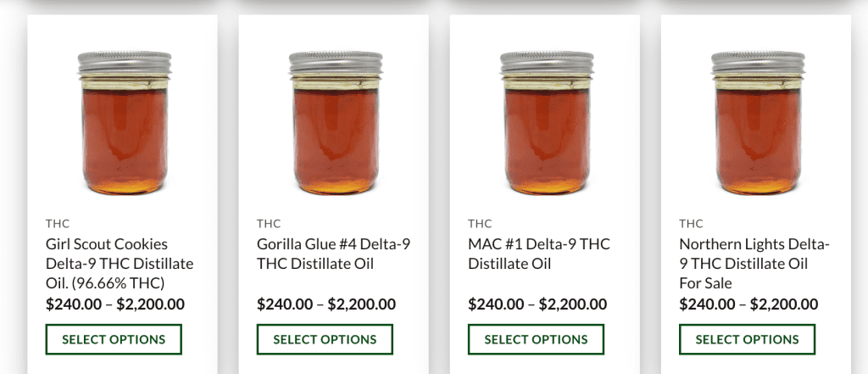Click Northern Lights Delta-9 Distillate Oil title

point(754,263)
